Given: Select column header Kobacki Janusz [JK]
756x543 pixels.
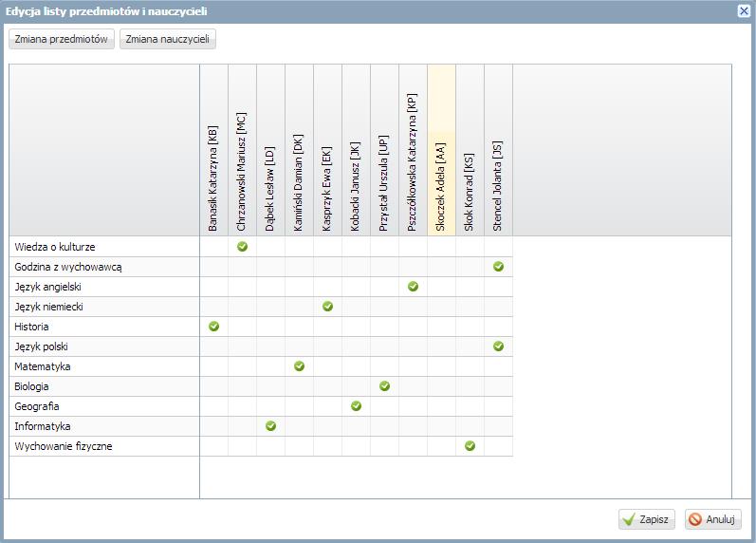Looking at the screenshot, I should pos(357,150).
